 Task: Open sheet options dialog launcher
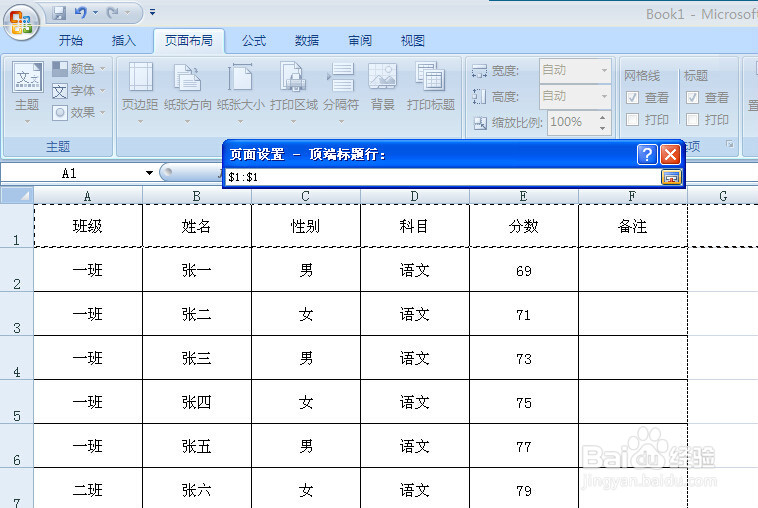point(729,144)
